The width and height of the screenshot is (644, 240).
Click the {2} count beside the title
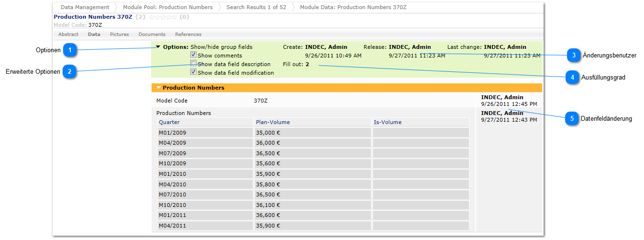[x=140, y=17]
